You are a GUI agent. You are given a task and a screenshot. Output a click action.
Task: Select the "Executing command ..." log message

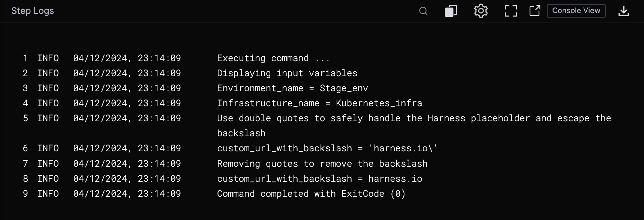click(x=273, y=58)
